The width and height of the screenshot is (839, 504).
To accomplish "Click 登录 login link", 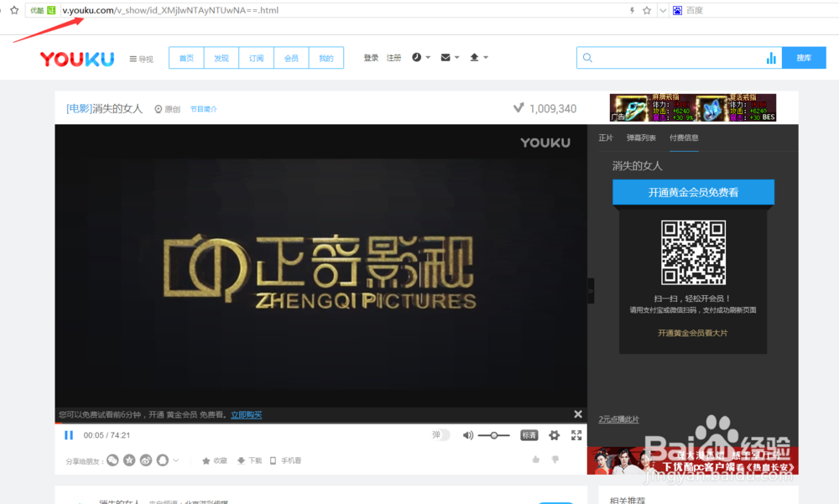I will [371, 58].
